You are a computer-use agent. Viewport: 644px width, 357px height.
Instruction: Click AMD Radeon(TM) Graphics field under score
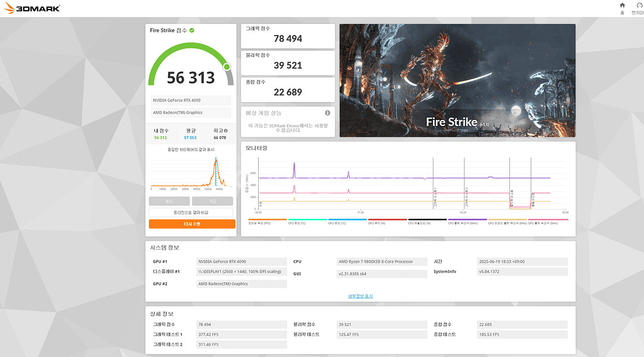click(191, 113)
